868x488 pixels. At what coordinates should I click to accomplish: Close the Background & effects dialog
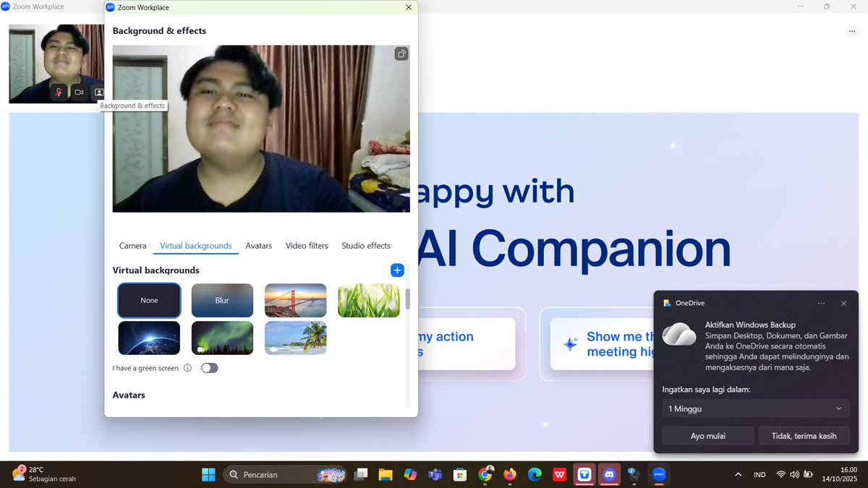click(x=409, y=7)
